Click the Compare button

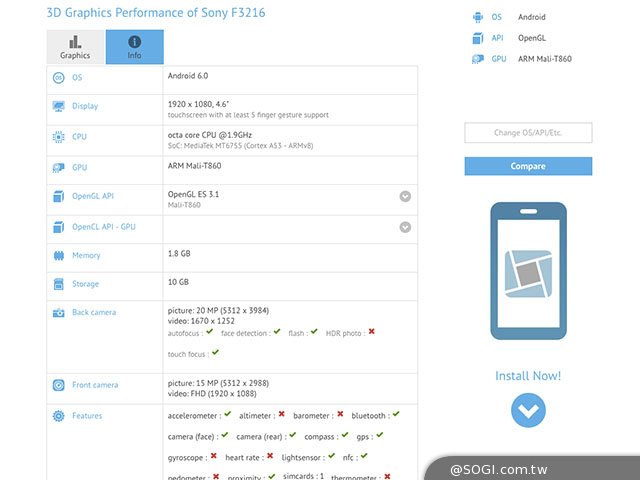tap(528, 166)
